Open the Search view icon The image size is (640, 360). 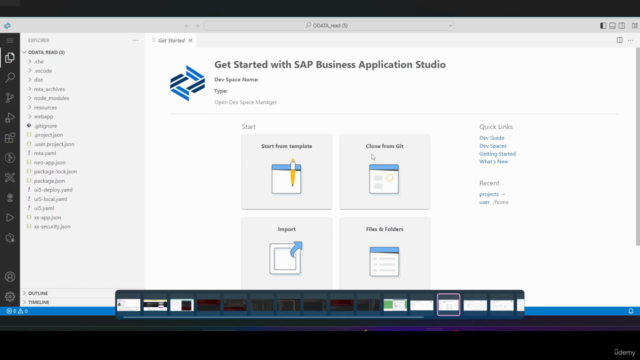(x=10, y=78)
